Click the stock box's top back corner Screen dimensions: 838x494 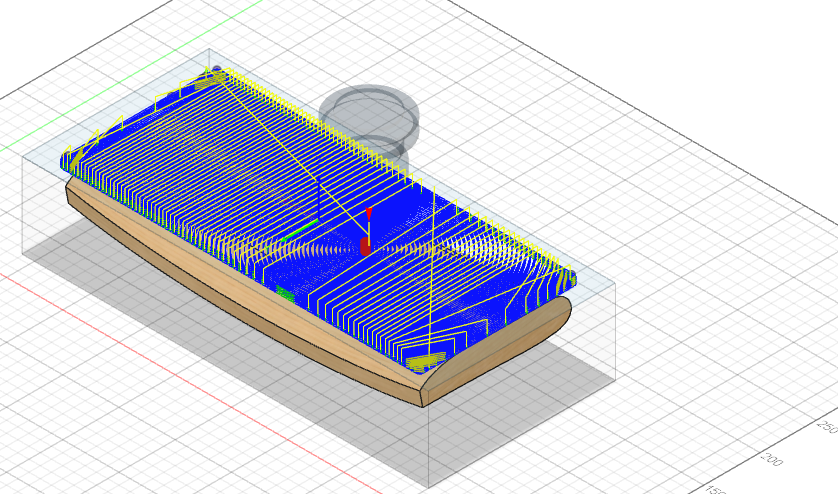click(x=208, y=50)
